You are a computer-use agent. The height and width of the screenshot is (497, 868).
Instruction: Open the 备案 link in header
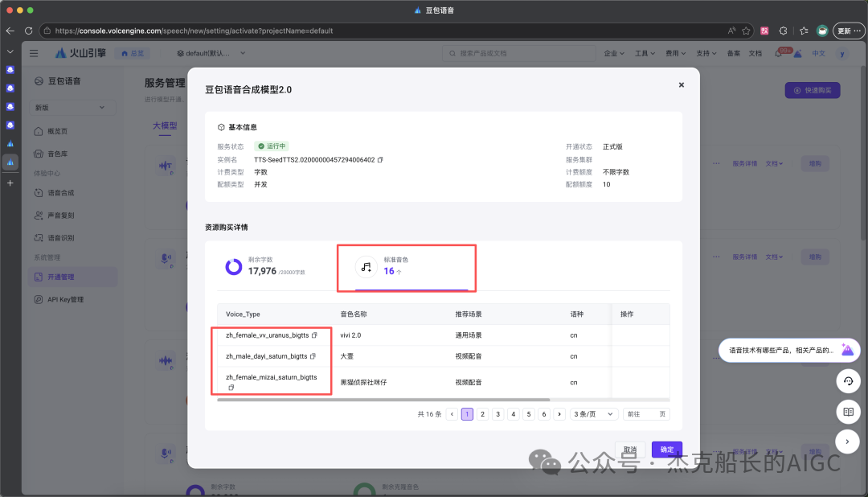(734, 53)
